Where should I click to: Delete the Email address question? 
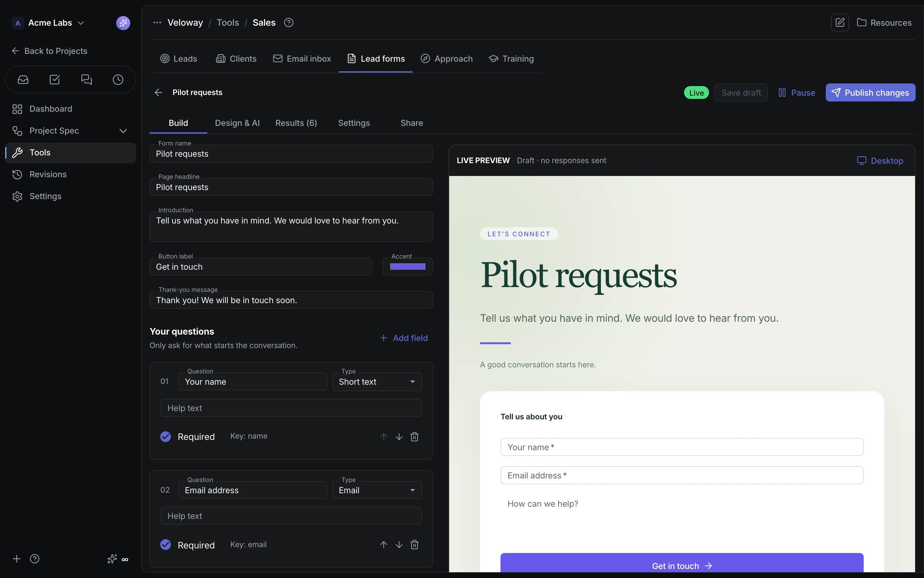[x=414, y=545]
